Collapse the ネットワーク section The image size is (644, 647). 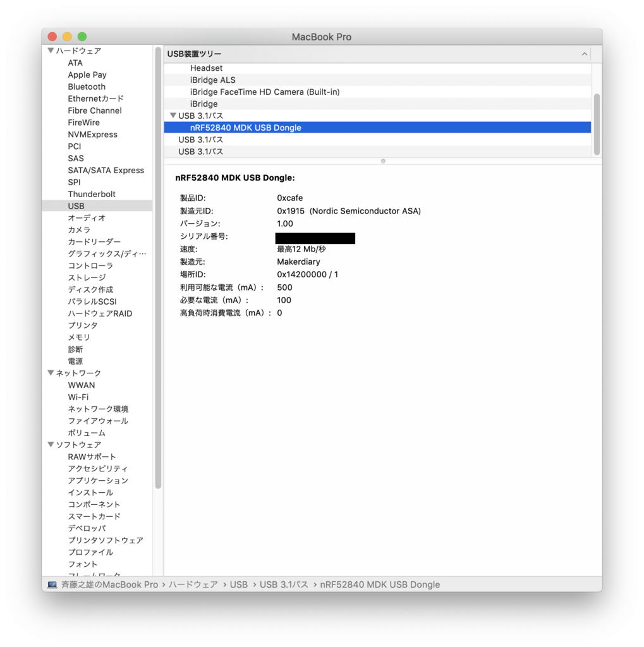51,373
